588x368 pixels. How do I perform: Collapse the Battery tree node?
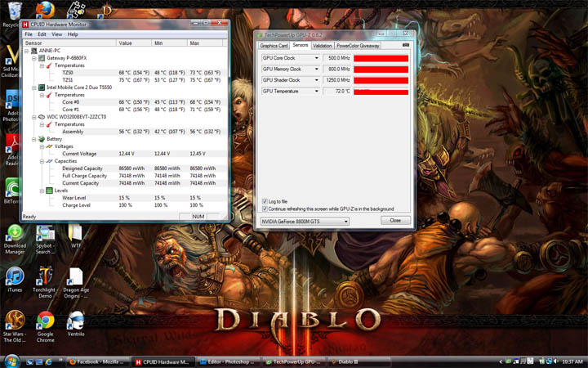[34, 139]
